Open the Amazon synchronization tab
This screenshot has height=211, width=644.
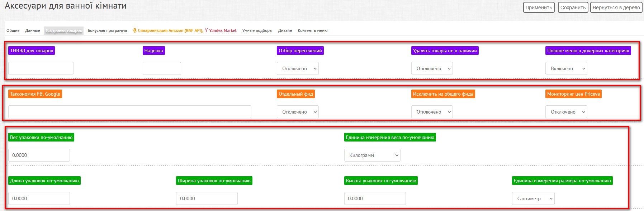[x=168, y=31]
